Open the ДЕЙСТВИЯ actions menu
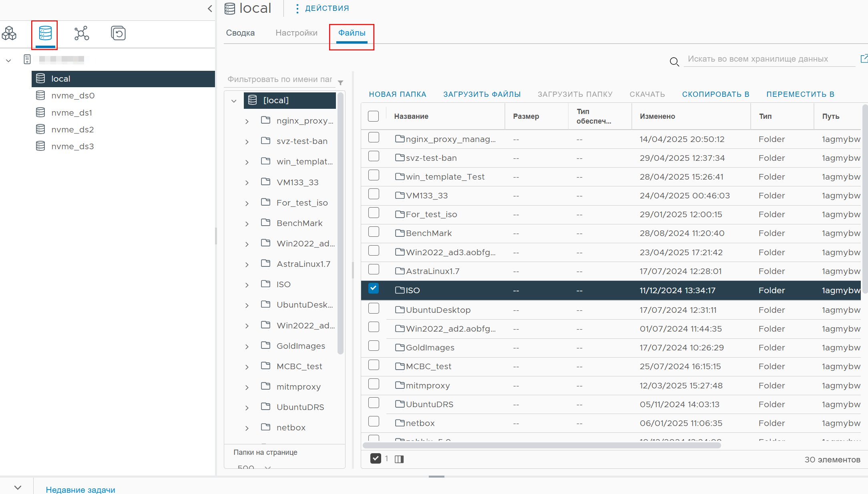The image size is (868, 494). 323,8
